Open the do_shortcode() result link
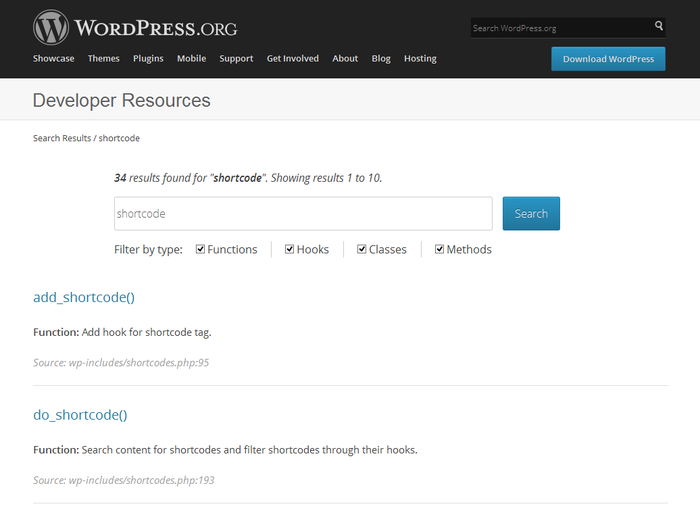The width and height of the screenshot is (700, 519). click(x=80, y=415)
